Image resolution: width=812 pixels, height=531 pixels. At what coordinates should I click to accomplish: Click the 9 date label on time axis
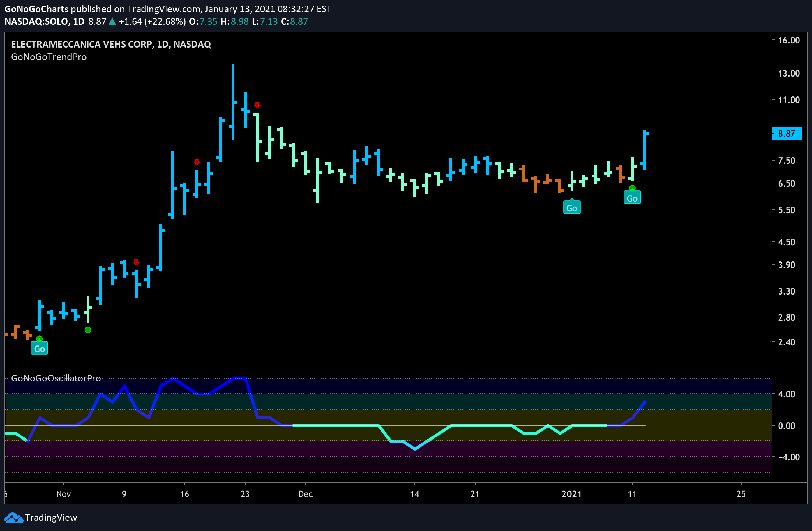[x=124, y=494]
